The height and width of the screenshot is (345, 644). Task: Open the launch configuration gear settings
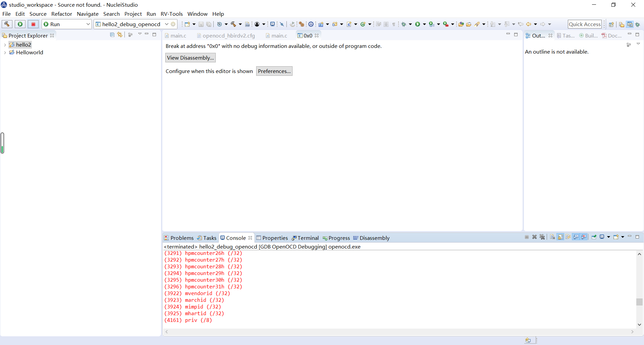(x=173, y=24)
